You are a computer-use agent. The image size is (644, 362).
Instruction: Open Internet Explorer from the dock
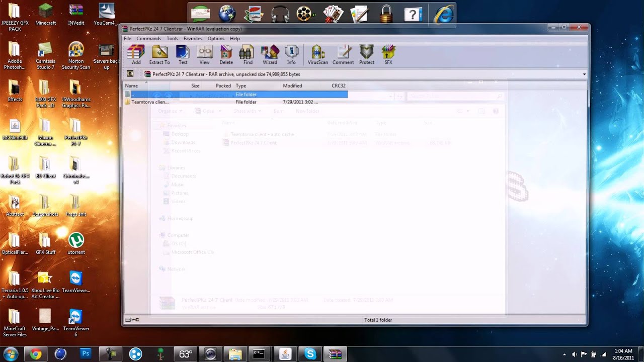click(x=444, y=14)
